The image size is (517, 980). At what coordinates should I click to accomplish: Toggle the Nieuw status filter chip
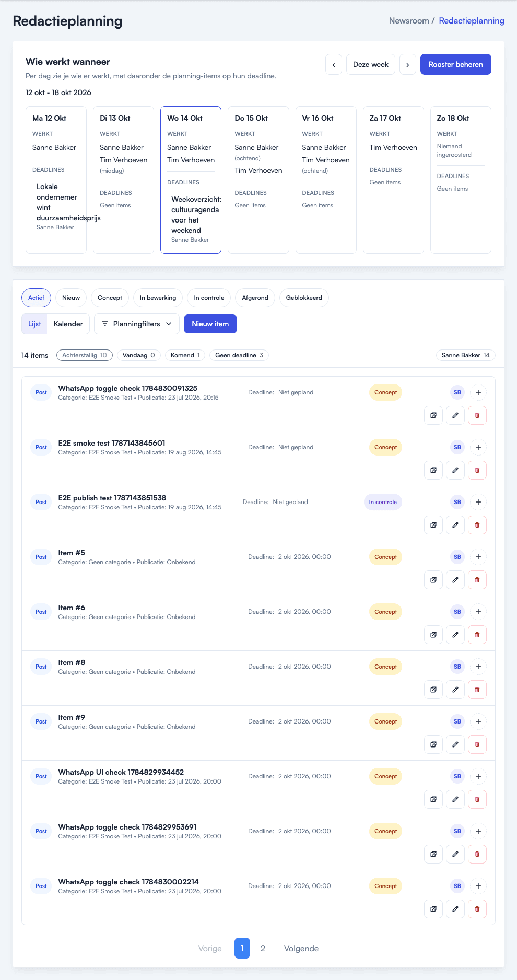point(71,298)
